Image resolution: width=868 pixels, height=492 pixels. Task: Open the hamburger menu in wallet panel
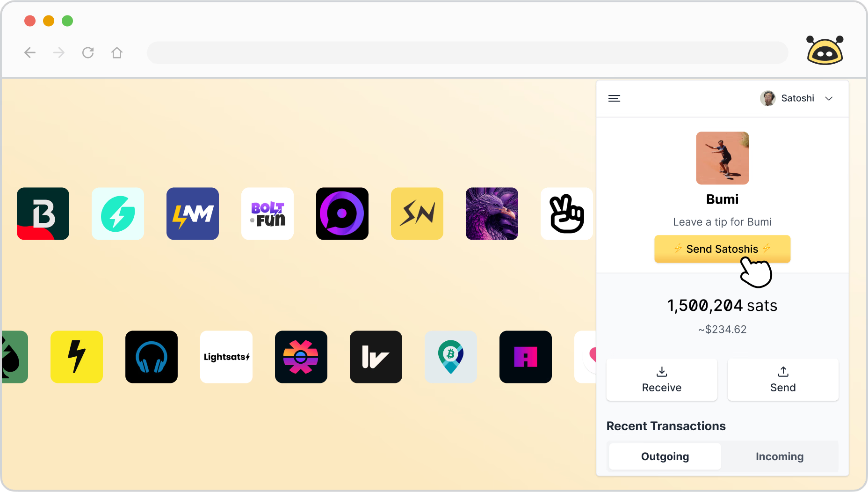pos(614,98)
